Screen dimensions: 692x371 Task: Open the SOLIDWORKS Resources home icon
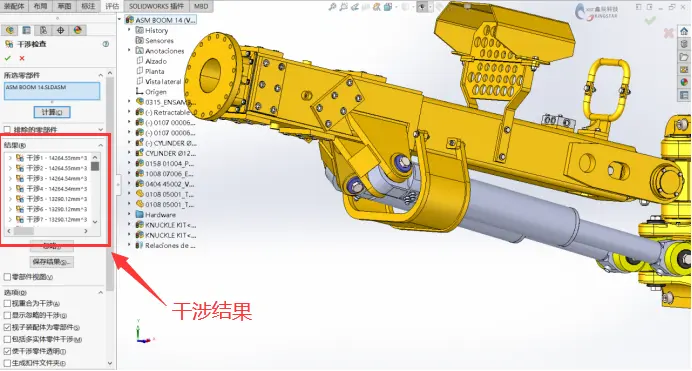[684, 31]
